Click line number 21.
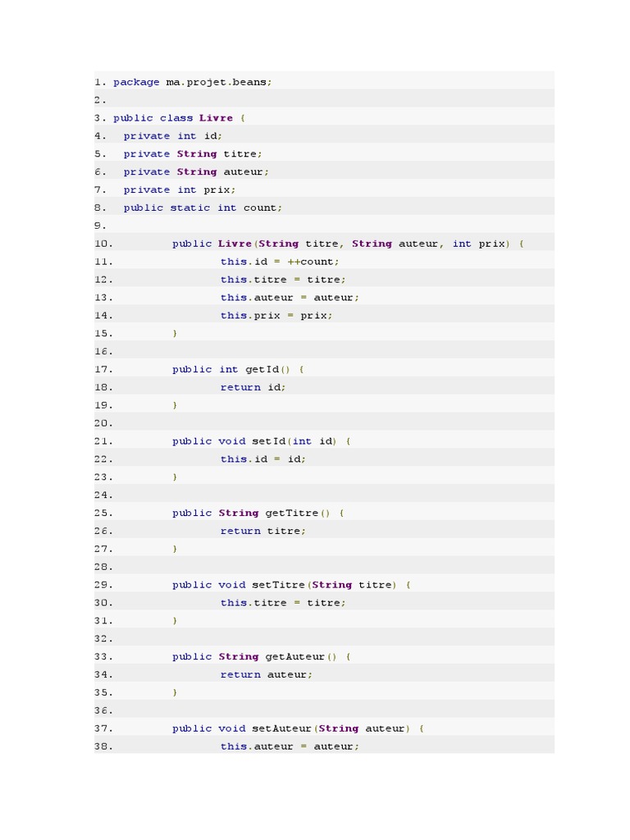 [103, 441]
